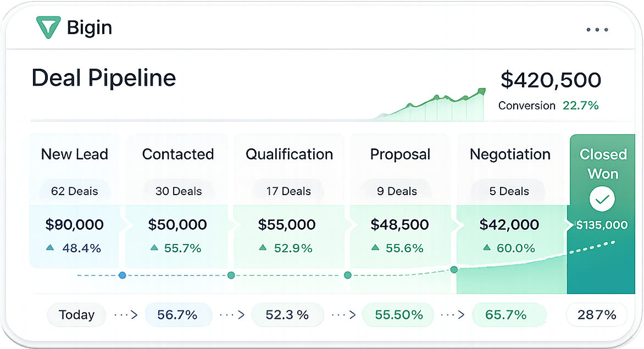This screenshot has width=644, height=349.
Task: Click the Closed Won checkmark icon
Action: (602, 199)
